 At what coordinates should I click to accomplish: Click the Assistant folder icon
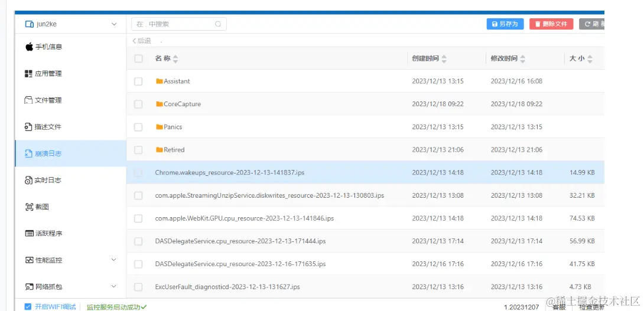(x=160, y=81)
